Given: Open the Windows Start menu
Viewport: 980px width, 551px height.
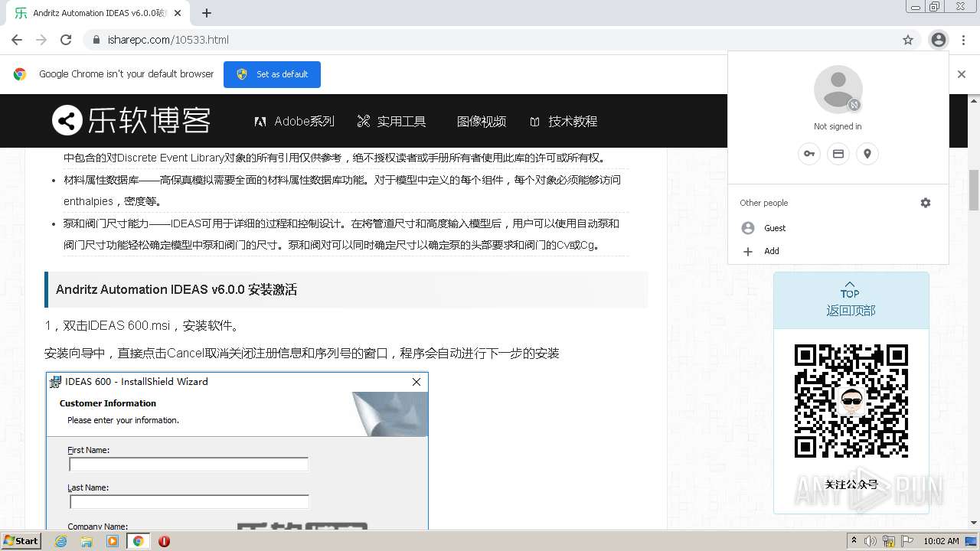Looking at the screenshot, I should pyautogui.click(x=21, y=540).
